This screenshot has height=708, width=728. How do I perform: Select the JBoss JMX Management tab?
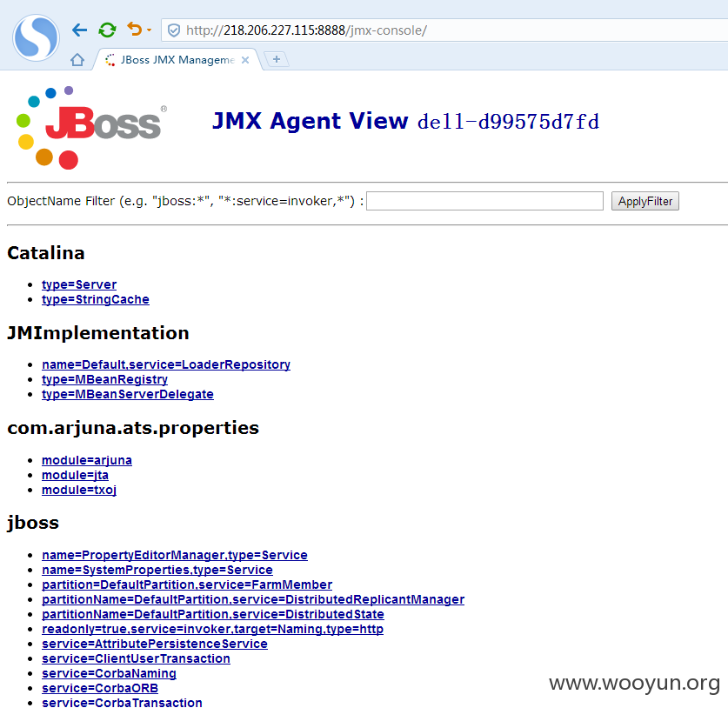(177, 60)
